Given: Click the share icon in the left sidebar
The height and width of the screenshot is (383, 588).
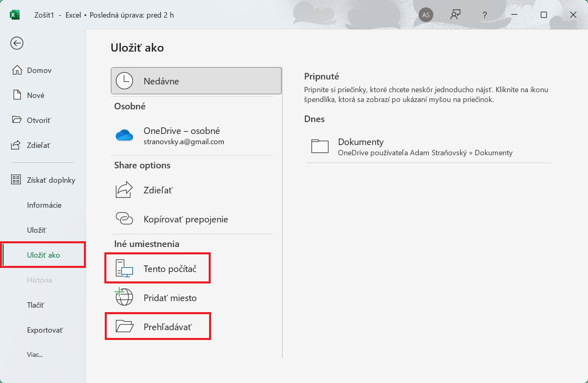Looking at the screenshot, I should [x=16, y=145].
